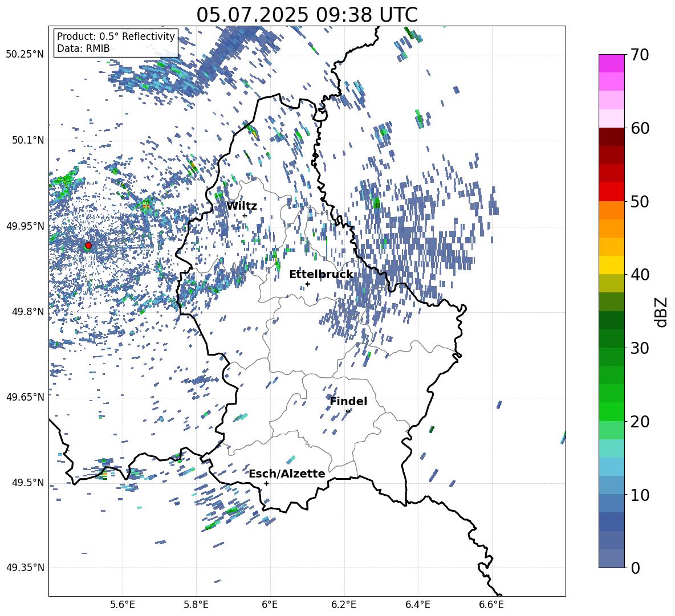Click the yellow 40 dBZ colorbar segment
This screenshot has height=616, width=675.
(x=612, y=265)
